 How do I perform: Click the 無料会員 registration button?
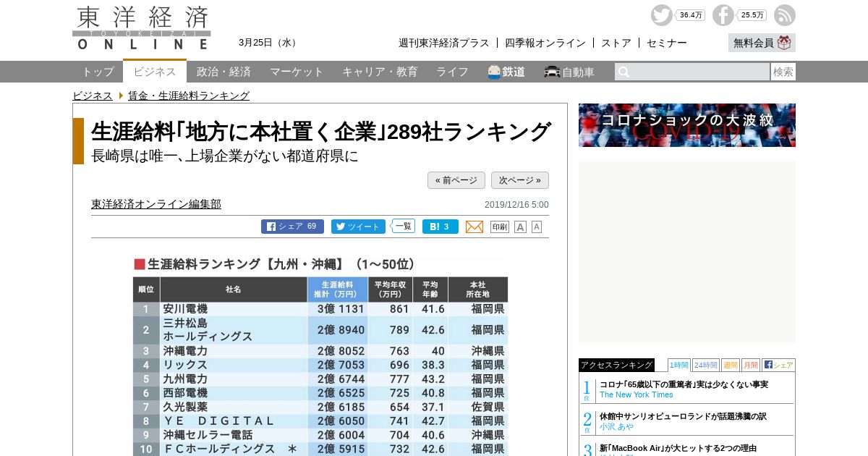point(762,43)
